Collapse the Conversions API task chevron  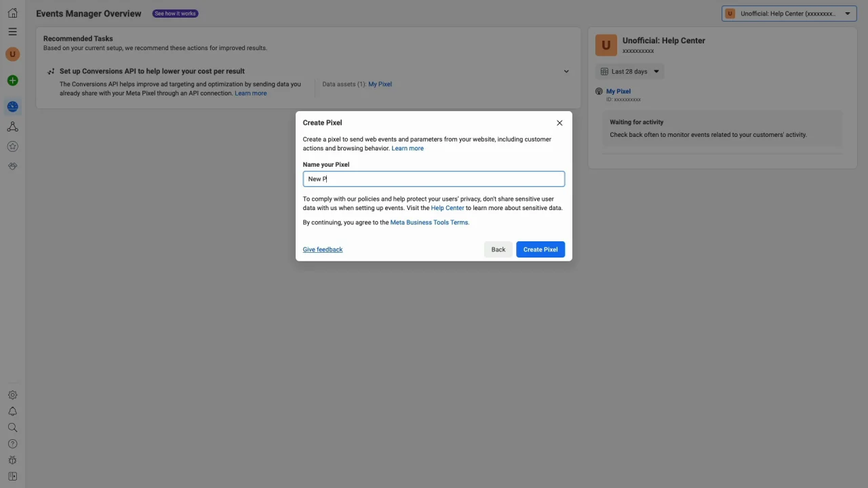pos(566,71)
